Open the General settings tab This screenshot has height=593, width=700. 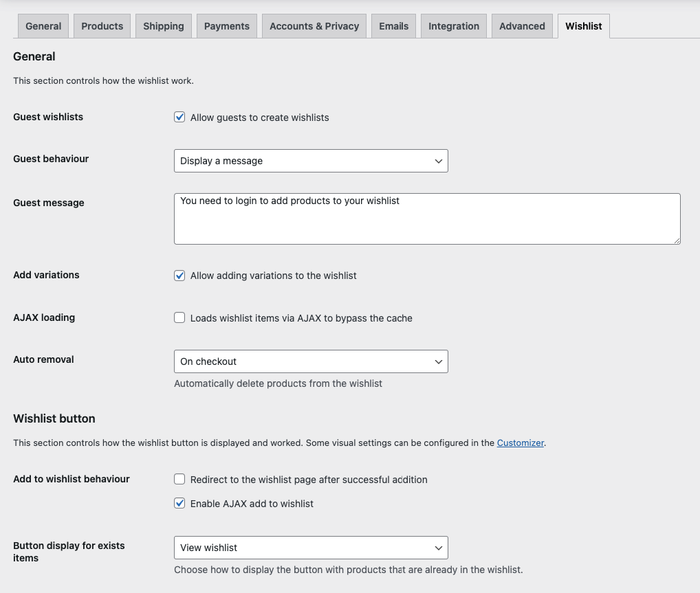pyautogui.click(x=43, y=26)
